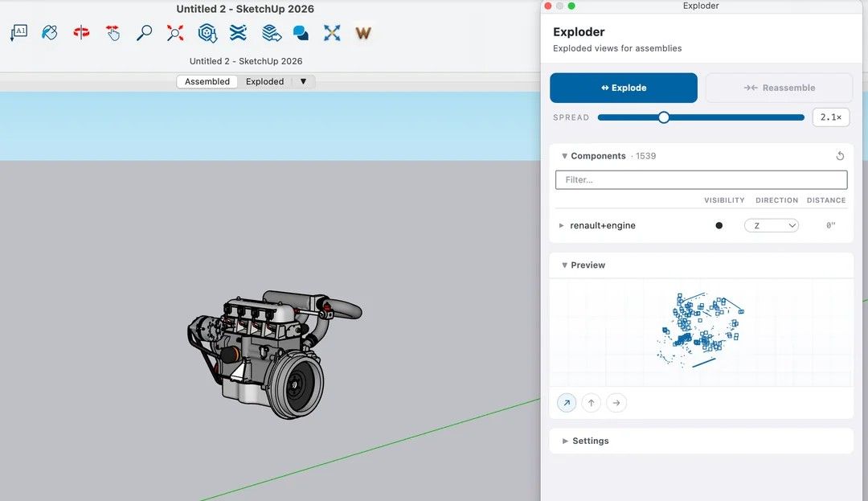Select the Paint Bucket tool

pyautogui.click(x=50, y=33)
